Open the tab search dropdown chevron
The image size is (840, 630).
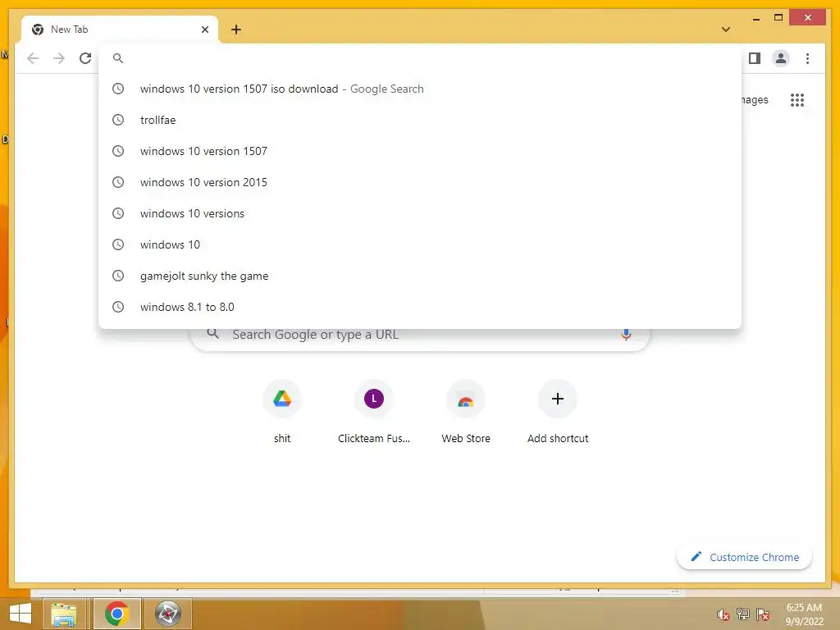[725, 30]
